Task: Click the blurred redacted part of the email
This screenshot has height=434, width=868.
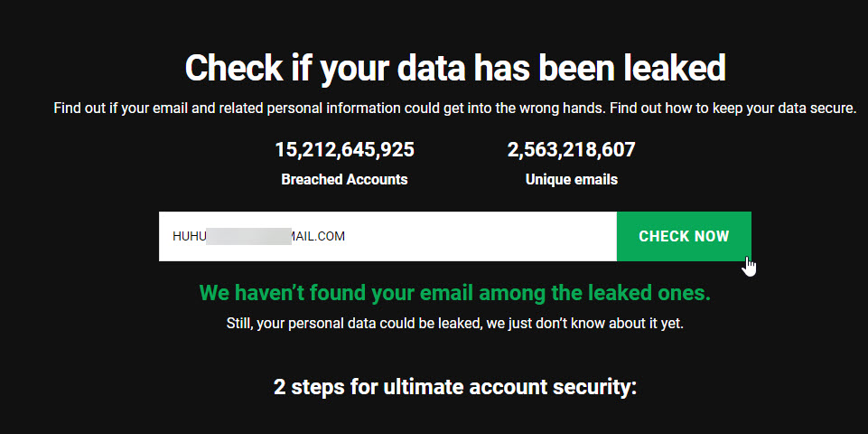Action: [246, 237]
